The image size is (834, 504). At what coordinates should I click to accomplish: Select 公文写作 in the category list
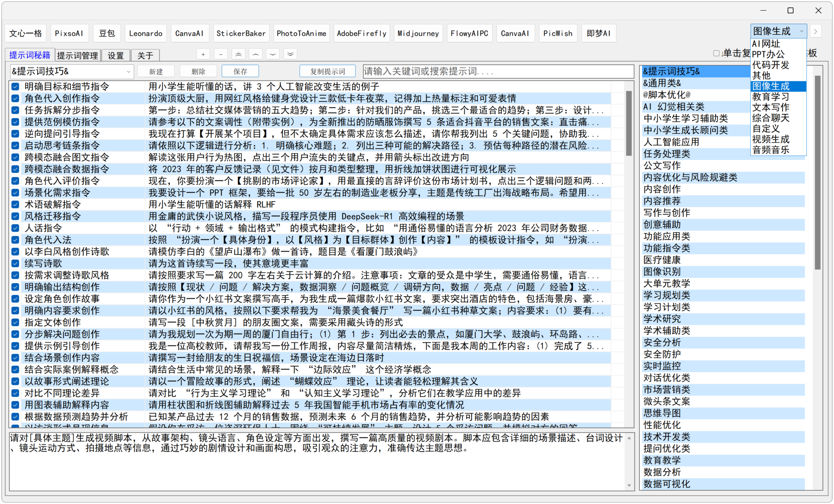[x=724, y=166]
